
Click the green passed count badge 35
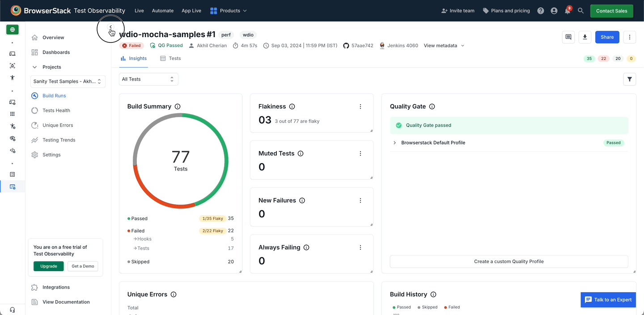pyautogui.click(x=589, y=59)
